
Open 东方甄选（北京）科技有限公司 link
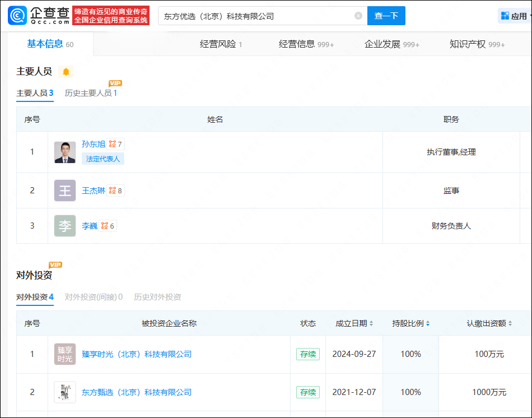(137, 392)
